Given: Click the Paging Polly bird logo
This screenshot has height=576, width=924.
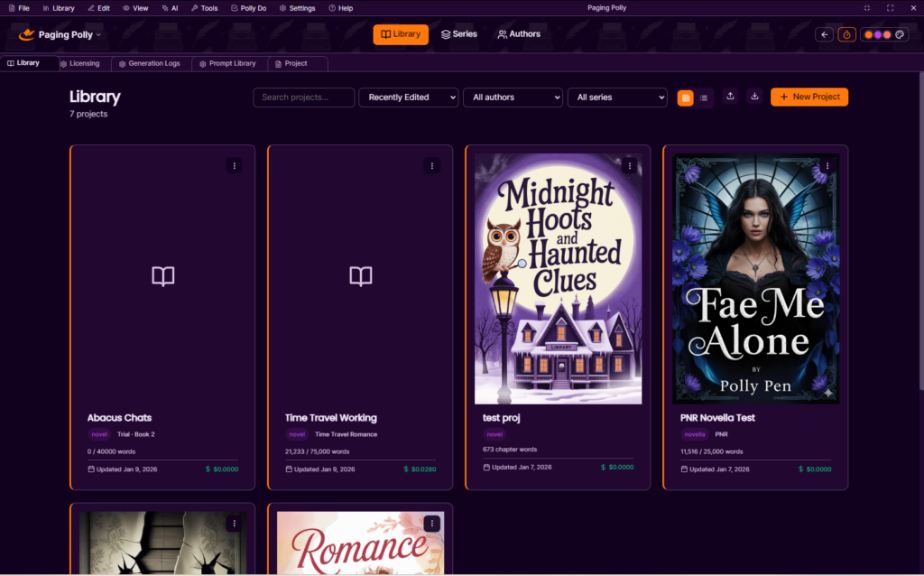Looking at the screenshot, I should [27, 34].
